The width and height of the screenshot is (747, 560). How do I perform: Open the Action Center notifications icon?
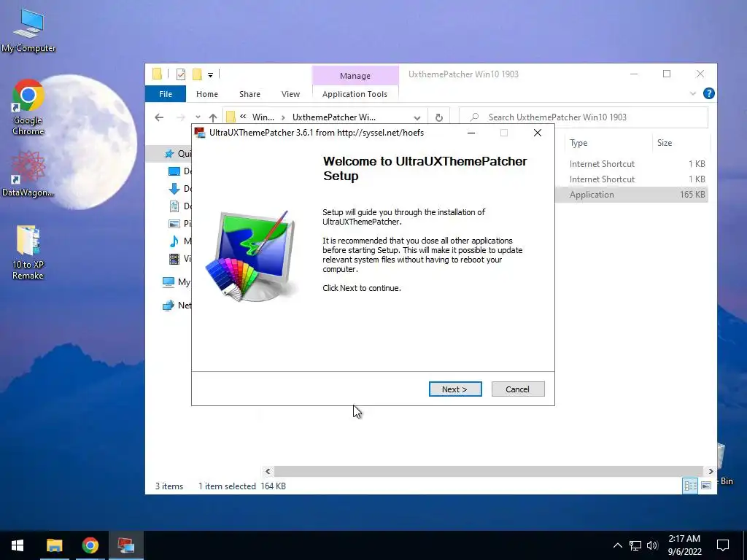723,545
